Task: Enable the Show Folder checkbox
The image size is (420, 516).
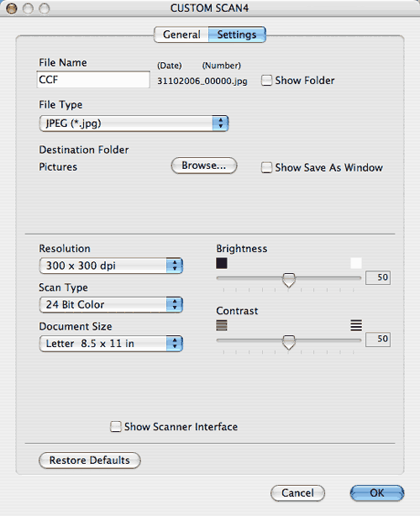Action: point(266,81)
